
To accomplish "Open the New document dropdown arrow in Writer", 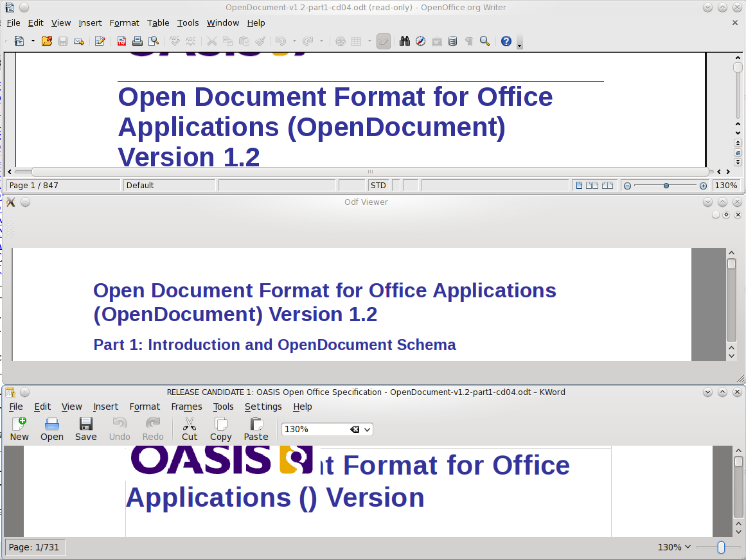I will point(33,41).
